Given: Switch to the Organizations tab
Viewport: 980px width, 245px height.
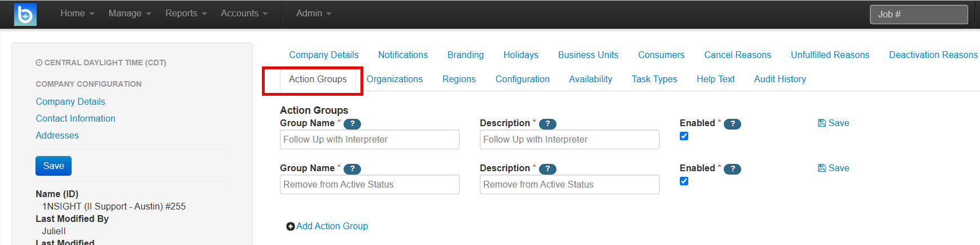Looking at the screenshot, I should 394,79.
